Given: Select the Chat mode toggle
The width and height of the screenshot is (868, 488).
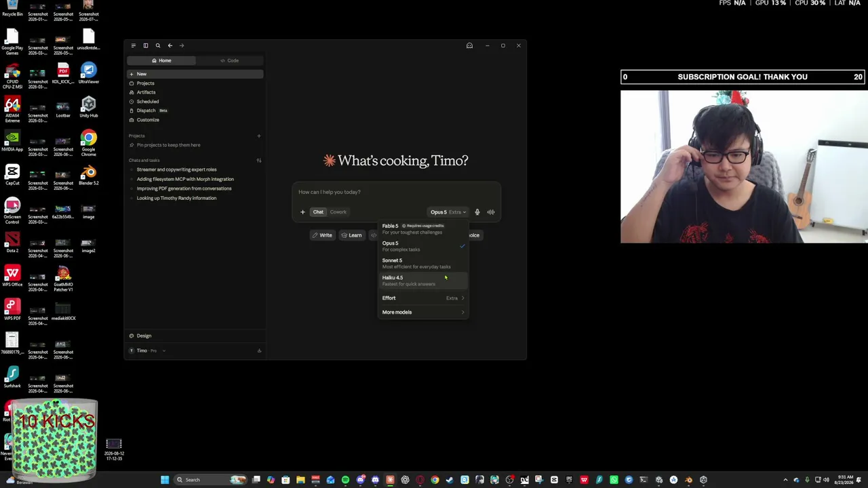Looking at the screenshot, I should point(318,212).
